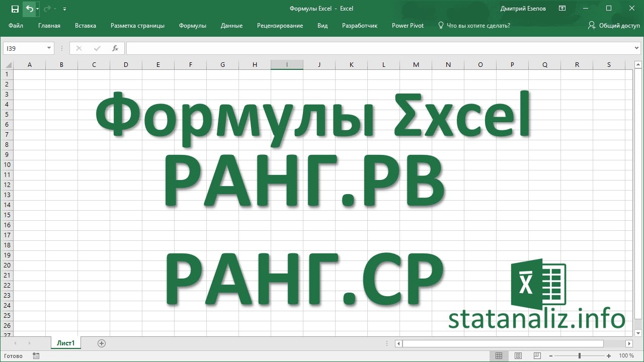Open Customize Quick Access Toolbar dropdown

coord(64,9)
